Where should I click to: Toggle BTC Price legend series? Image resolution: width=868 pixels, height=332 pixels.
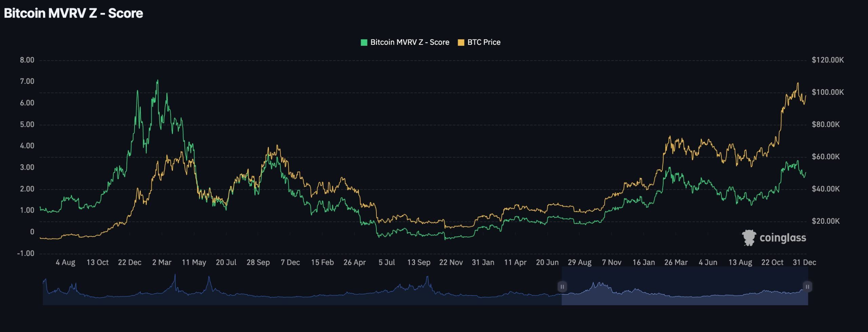[479, 42]
